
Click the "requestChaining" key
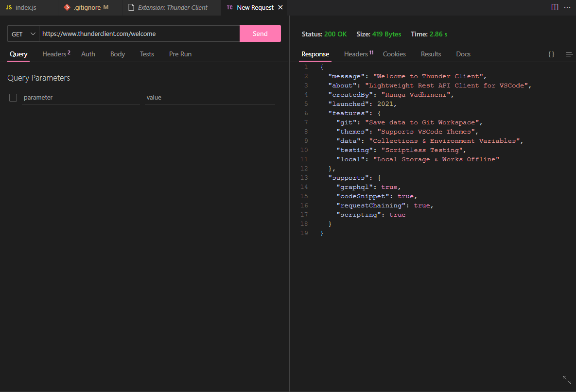(x=371, y=205)
